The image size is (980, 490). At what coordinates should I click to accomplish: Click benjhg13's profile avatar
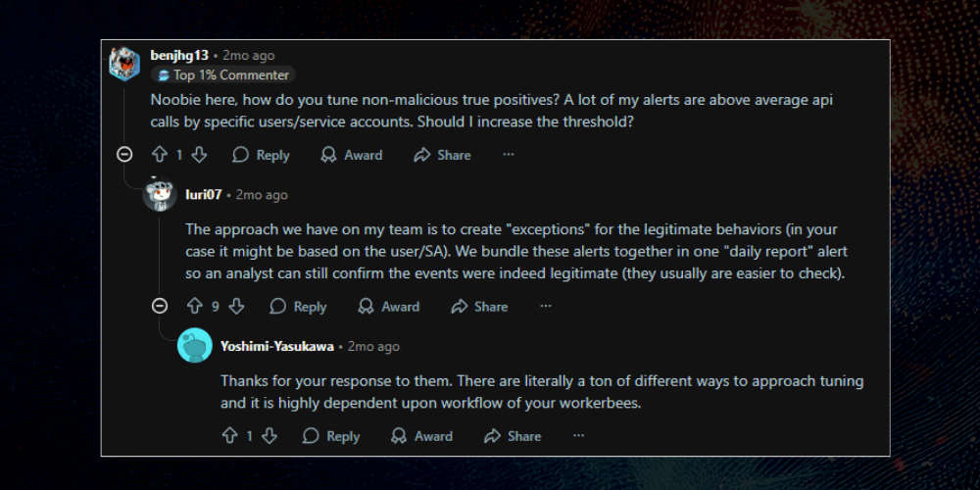coord(124,65)
